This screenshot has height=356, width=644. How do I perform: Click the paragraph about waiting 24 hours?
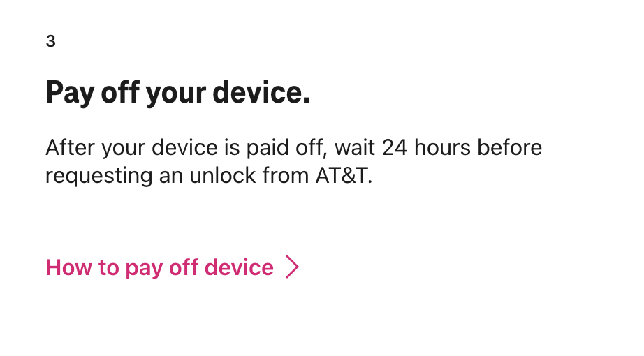(x=293, y=161)
